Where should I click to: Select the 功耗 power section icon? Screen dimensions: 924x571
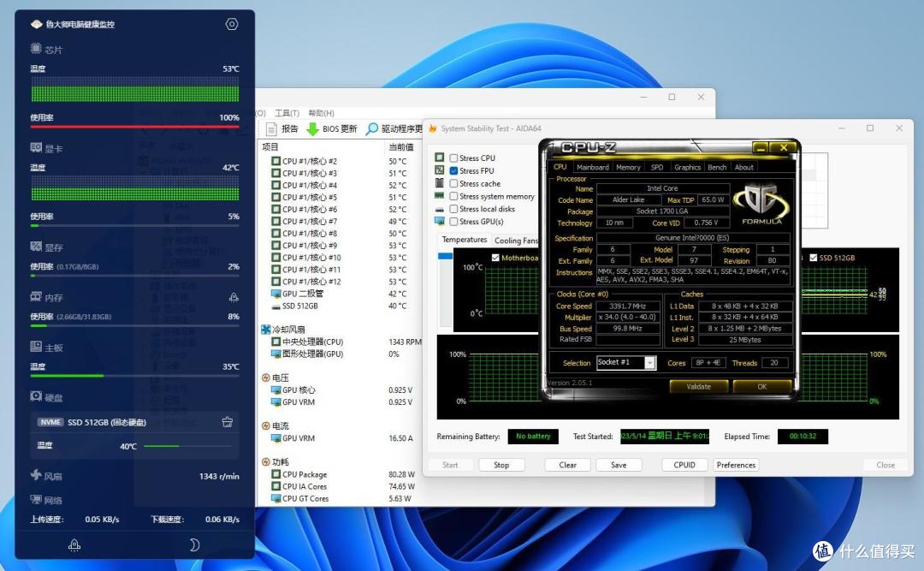[x=266, y=462]
